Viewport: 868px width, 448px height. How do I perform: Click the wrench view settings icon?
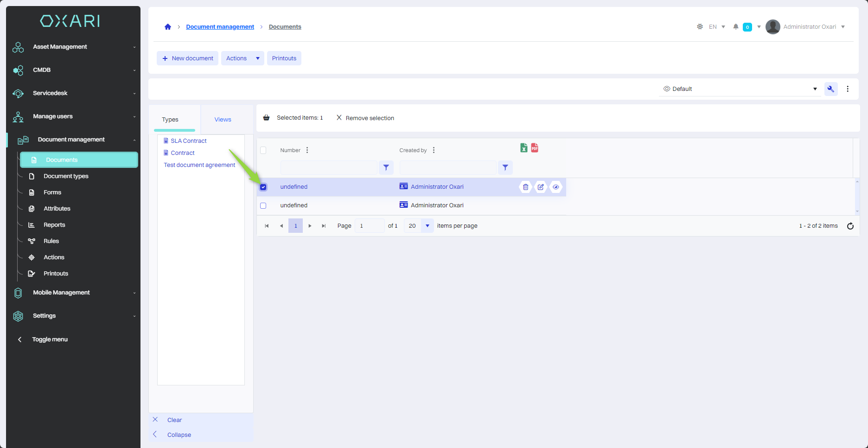pyautogui.click(x=830, y=89)
